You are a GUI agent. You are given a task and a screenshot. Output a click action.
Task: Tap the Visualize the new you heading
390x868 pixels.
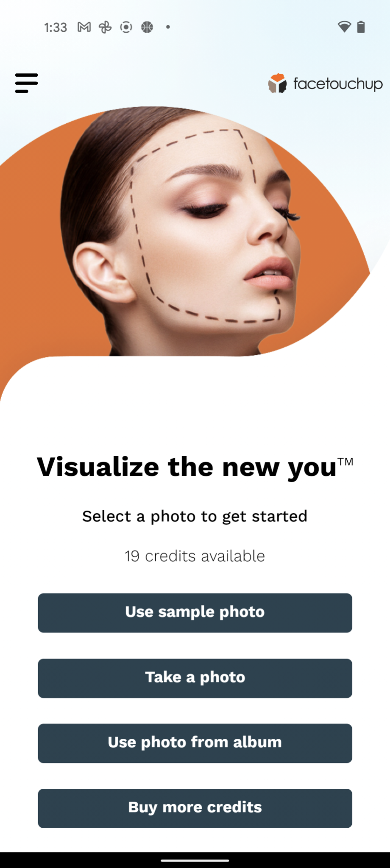click(x=195, y=467)
